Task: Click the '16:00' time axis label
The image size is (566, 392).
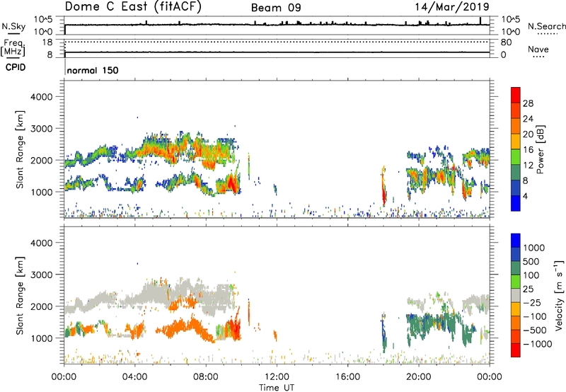Action: click(347, 377)
